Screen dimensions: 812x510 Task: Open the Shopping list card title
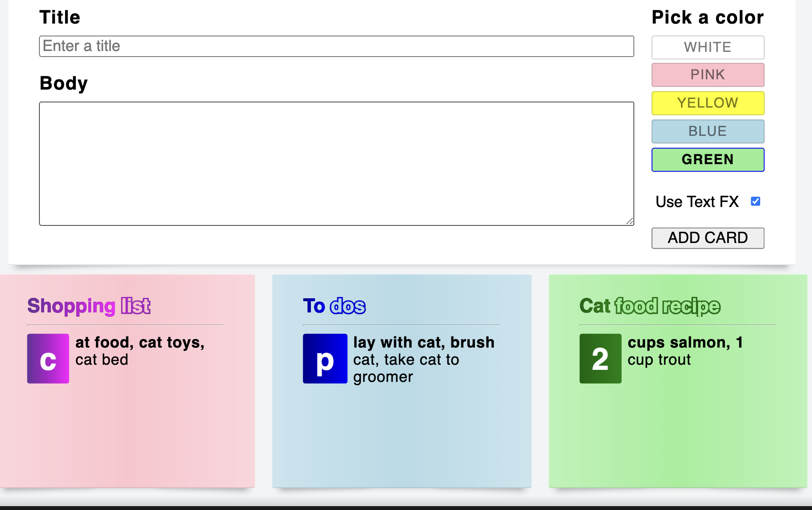(x=89, y=306)
